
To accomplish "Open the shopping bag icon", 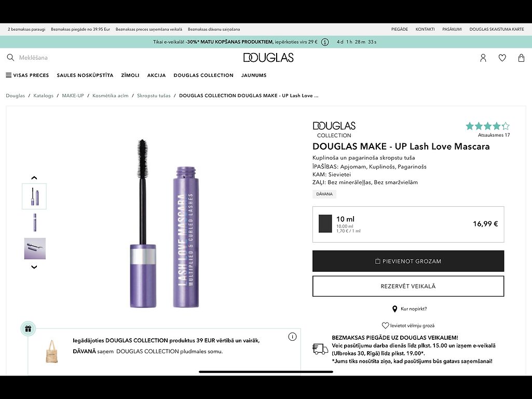I will click(x=522, y=58).
